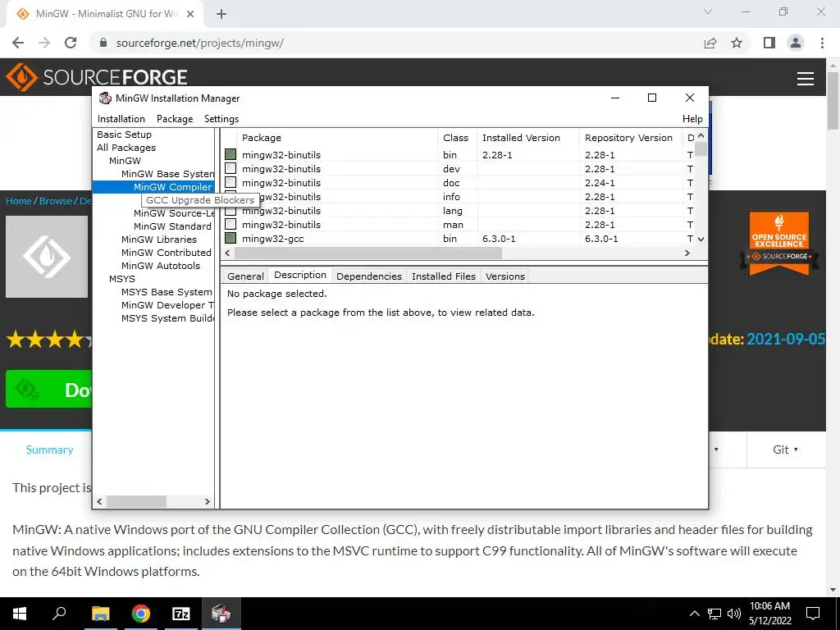Select MSYS Base System in the tree
This screenshot has height=630, width=840.
pos(167,292)
